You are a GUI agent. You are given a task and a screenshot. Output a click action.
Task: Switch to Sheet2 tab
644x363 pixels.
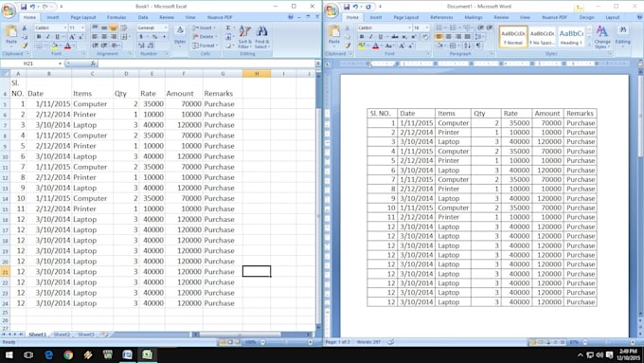(x=62, y=335)
